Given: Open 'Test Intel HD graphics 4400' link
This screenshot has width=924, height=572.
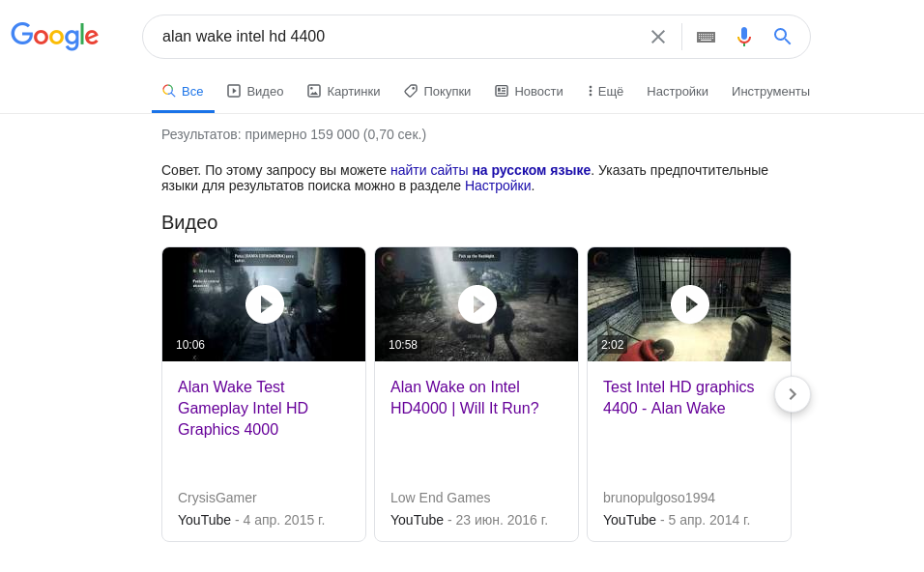Looking at the screenshot, I should click(679, 398).
